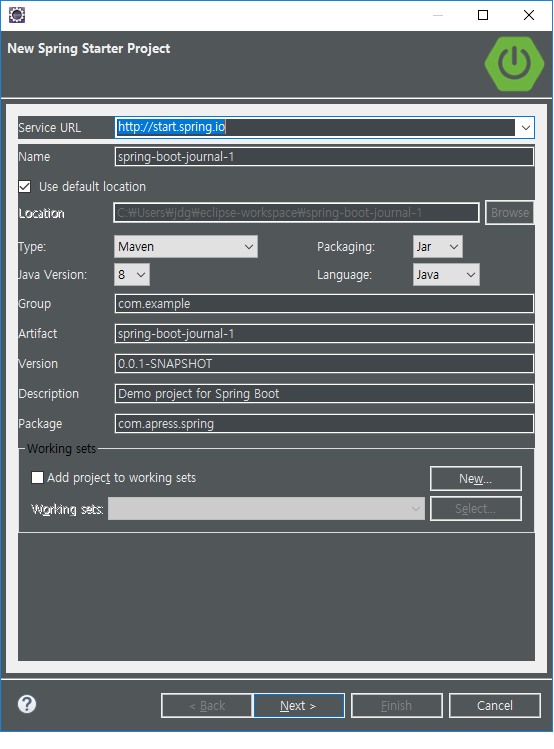The width and height of the screenshot is (554, 749).
Task: Click the 'Package' label
Action: [40, 424]
